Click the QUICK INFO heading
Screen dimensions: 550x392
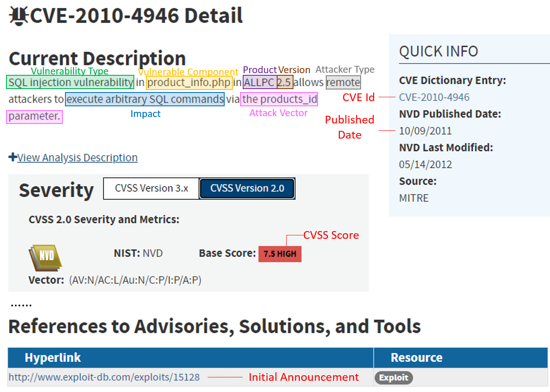(439, 51)
